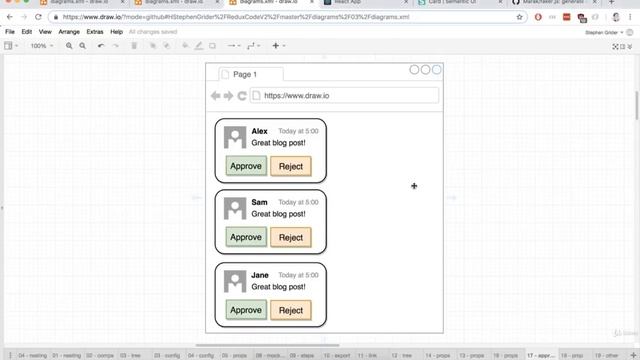
Task: Click the red square extension icon
Action: (x=567, y=17)
